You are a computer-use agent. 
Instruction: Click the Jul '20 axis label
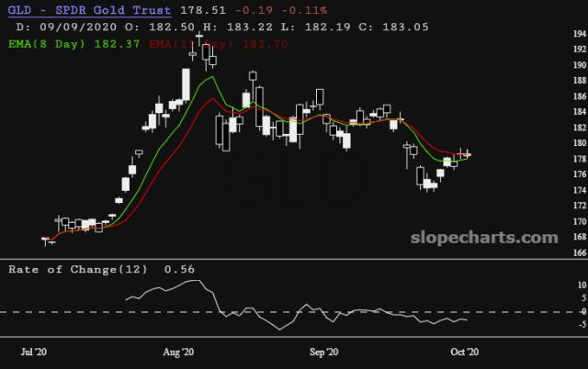(x=34, y=352)
